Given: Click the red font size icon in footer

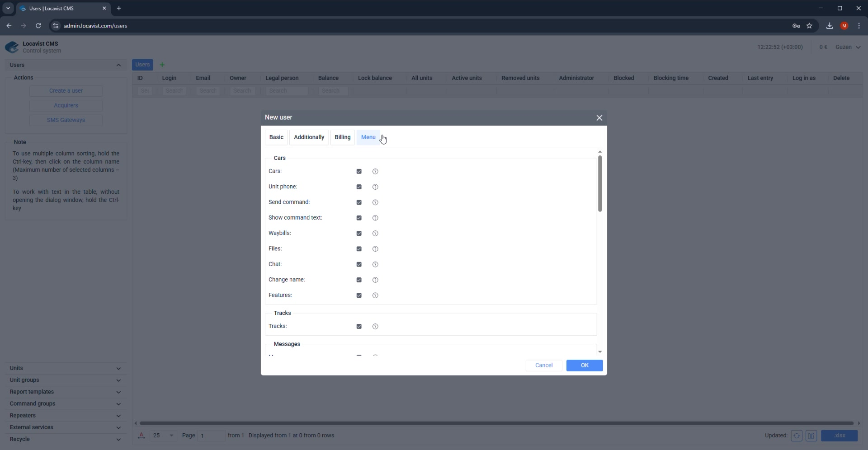Looking at the screenshot, I should 142,436.
